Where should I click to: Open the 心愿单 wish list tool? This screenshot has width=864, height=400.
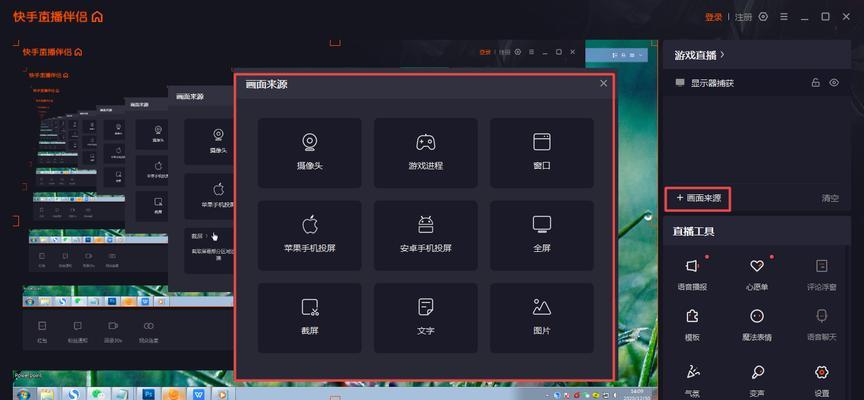757,275
